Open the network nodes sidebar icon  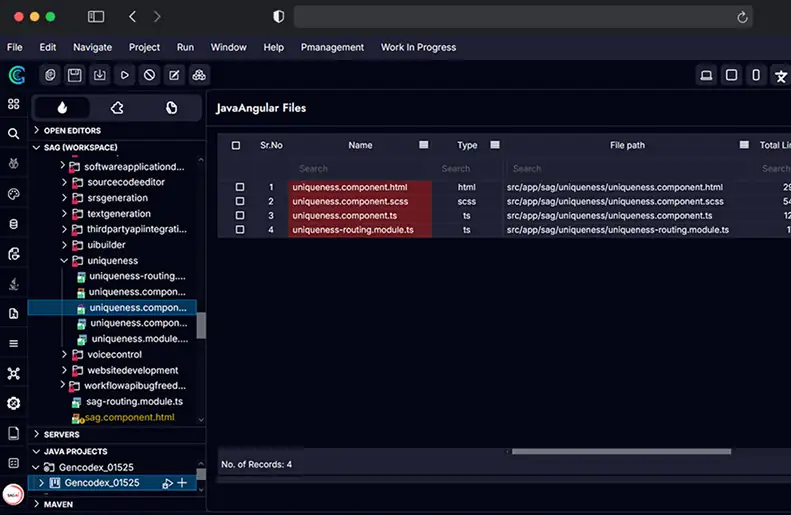[14, 373]
